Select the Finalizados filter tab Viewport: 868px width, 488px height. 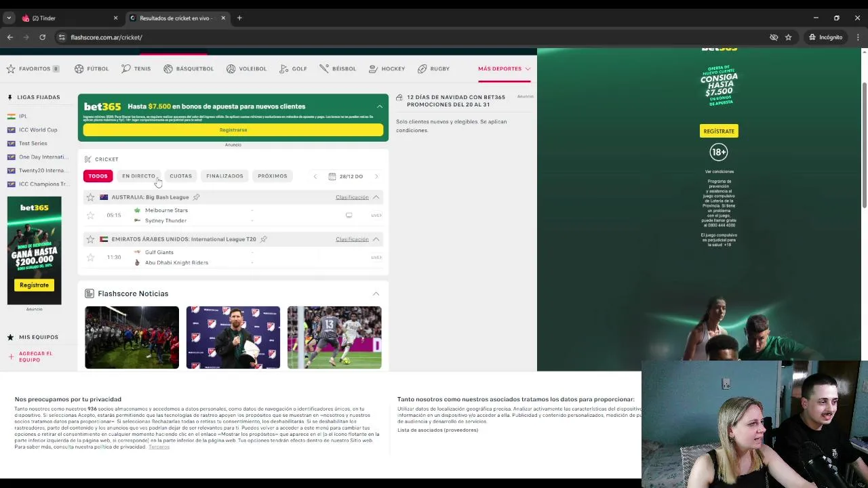[x=224, y=176]
